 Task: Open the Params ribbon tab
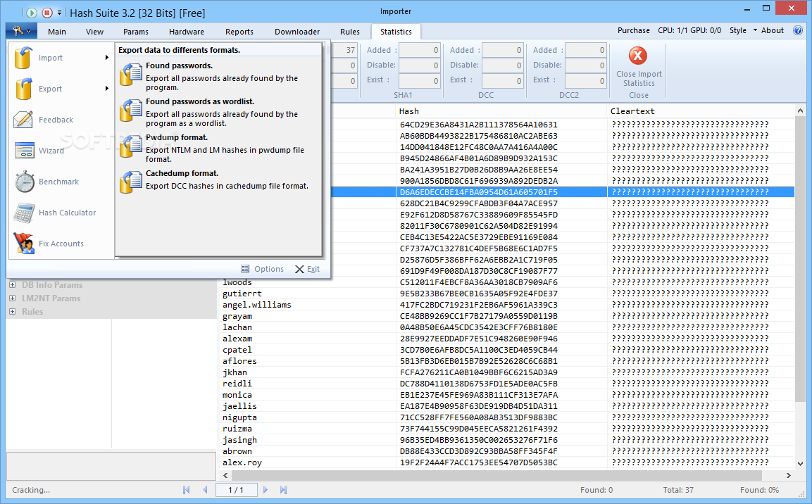click(x=136, y=32)
